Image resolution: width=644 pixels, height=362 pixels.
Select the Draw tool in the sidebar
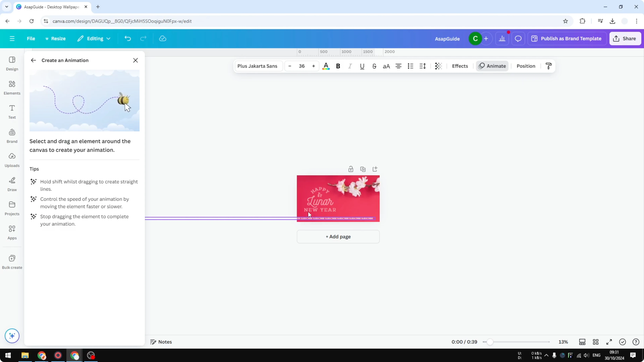(x=12, y=184)
